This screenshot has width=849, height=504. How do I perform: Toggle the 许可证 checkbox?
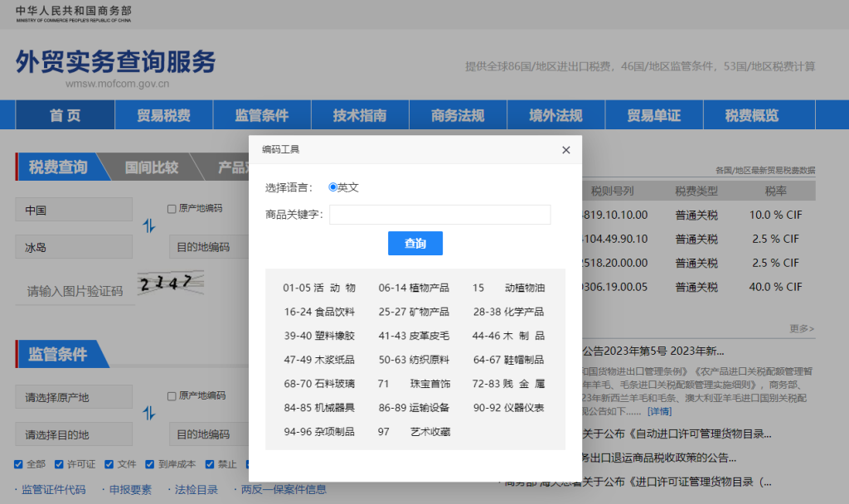click(x=59, y=464)
